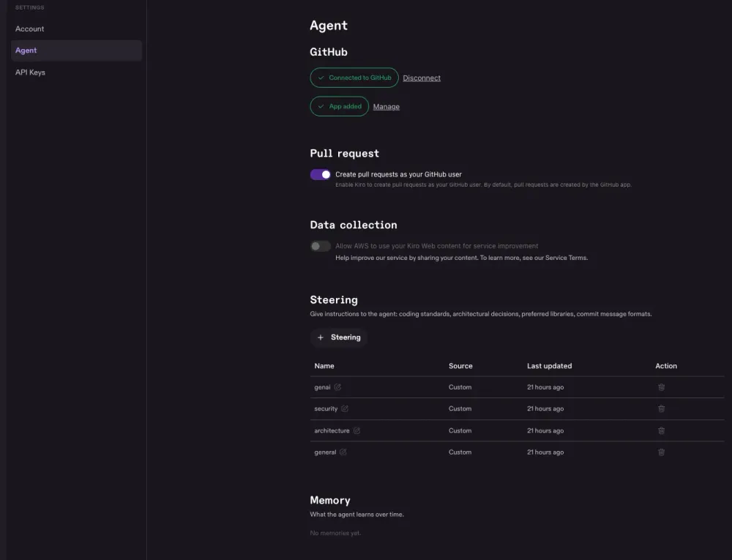Click Custom source in security row
The image size is (732, 560).
(460, 408)
